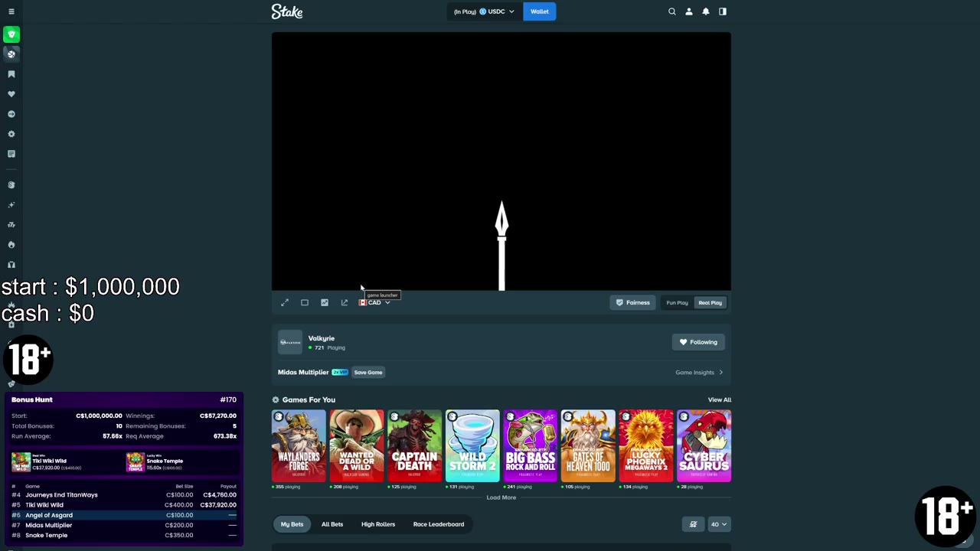
Task: Click the Games For You heading
Action: pyautogui.click(x=309, y=399)
